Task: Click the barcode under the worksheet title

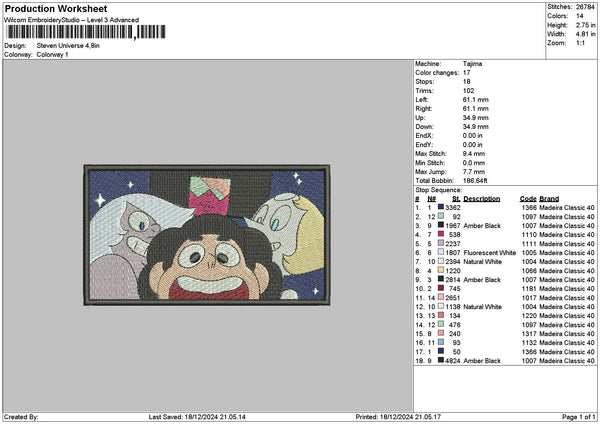Action: [86, 32]
